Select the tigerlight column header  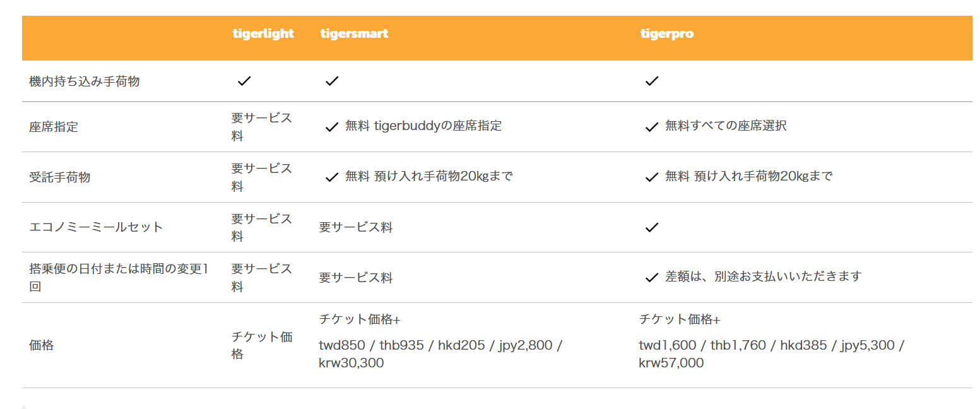pos(263,33)
